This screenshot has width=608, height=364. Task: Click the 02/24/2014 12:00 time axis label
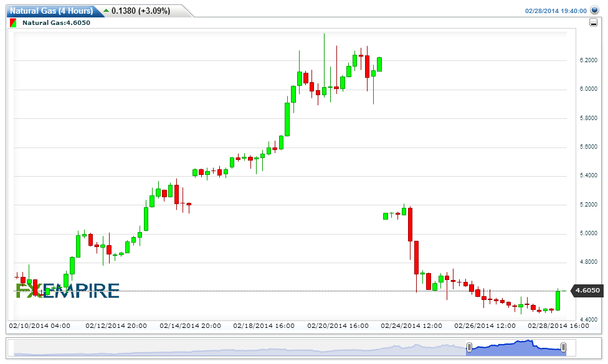click(411, 325)
